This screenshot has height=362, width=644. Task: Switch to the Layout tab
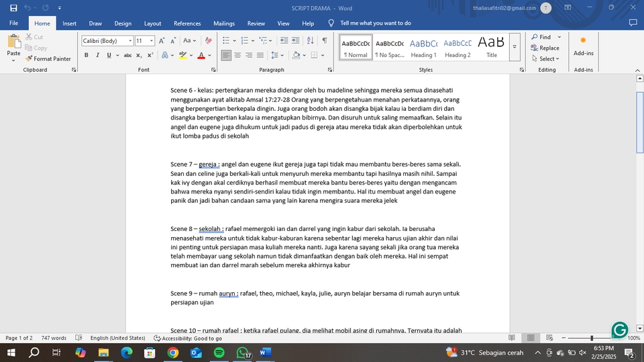[x=152, y=24]
